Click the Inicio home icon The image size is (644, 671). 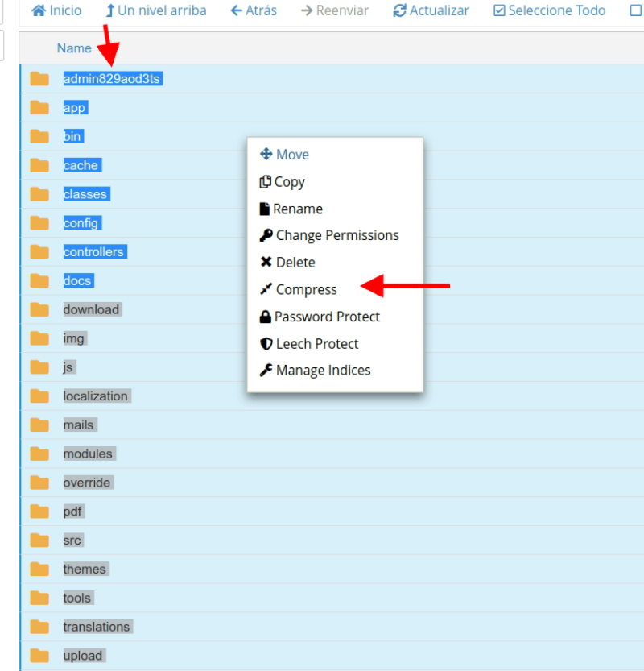[x=39, y=10]
